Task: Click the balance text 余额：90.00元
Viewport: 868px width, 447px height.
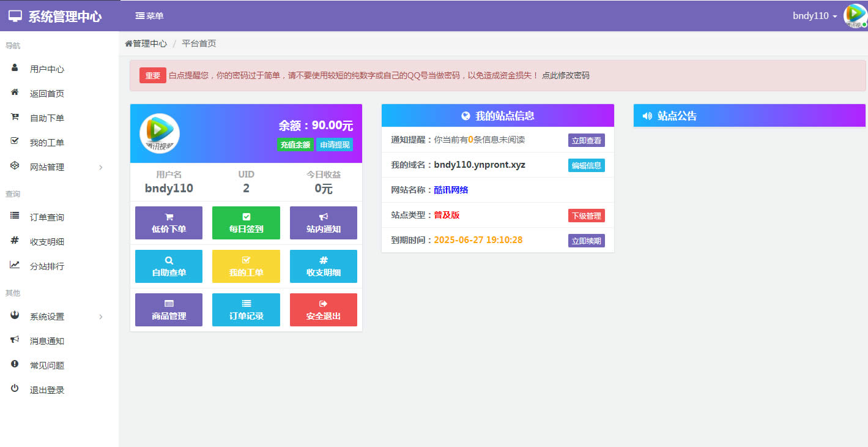Action: 316,126
